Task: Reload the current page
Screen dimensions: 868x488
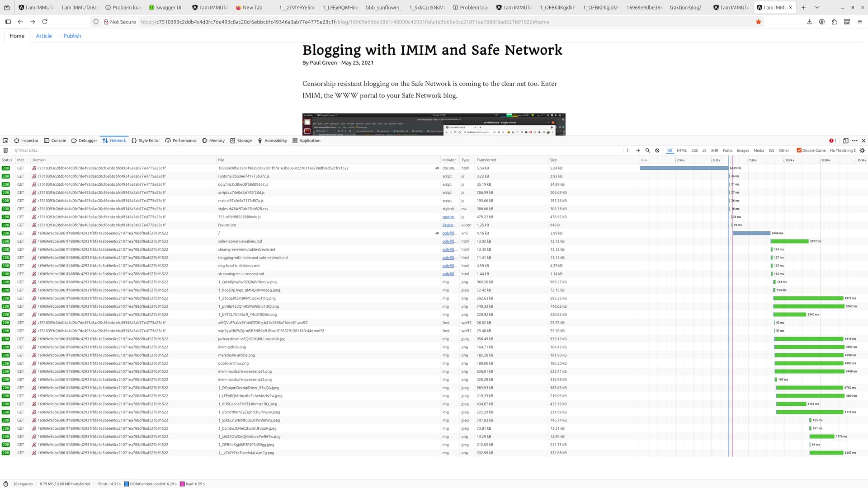Action: (45, 22)
